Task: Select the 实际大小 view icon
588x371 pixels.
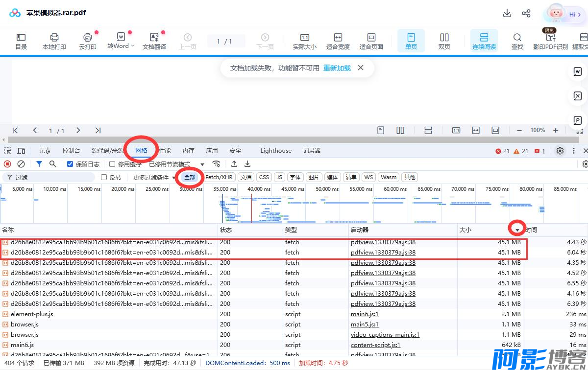Action: [x=304, y=38]
